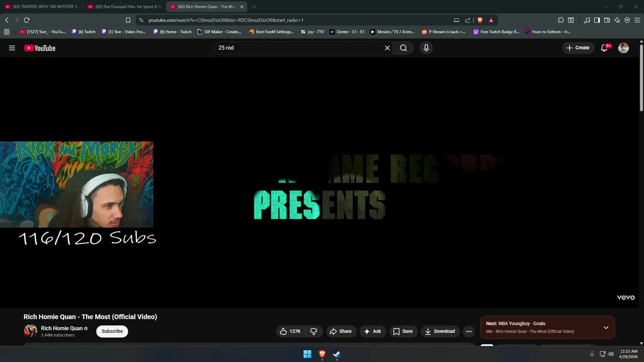This screenshot has height=362, width=644.
Task: Save video to a playlist
Action: coord(403,331)
